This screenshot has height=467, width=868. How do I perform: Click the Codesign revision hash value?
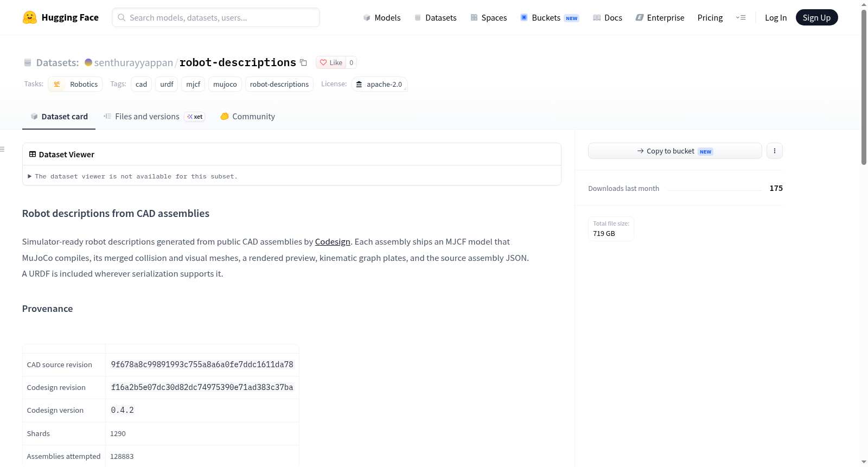click(202, 387)
